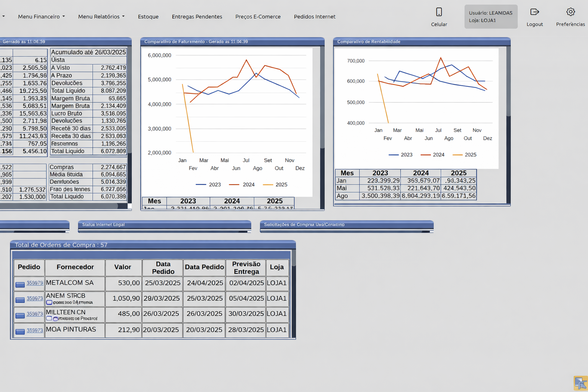Screen dimensions: 588x392
Task: Click the blue icon in the MILLTEEN CN row
Action: coord(20,315)
